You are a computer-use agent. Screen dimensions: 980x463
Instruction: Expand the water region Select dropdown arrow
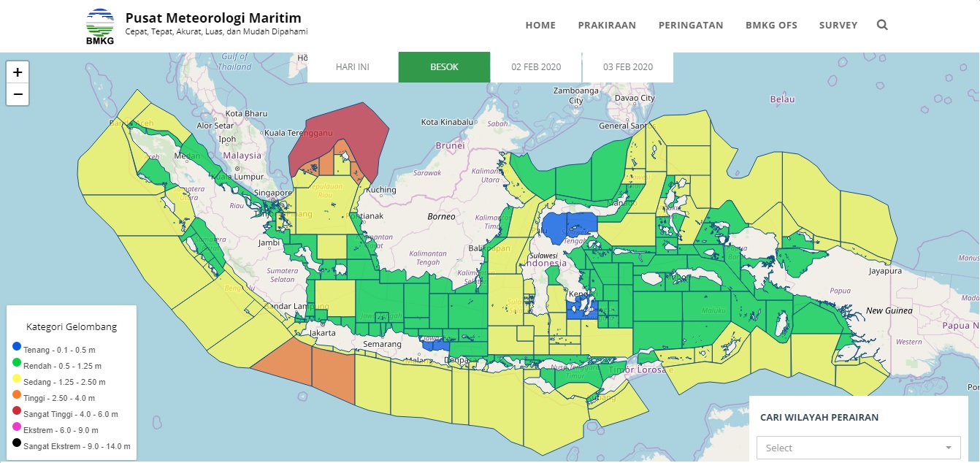949,448
